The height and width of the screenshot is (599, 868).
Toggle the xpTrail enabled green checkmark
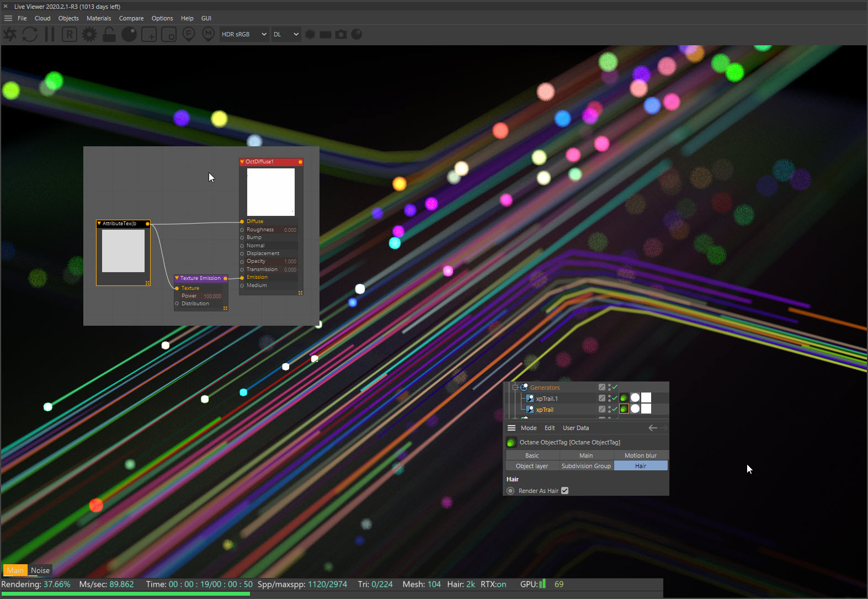tap(615, 409)
